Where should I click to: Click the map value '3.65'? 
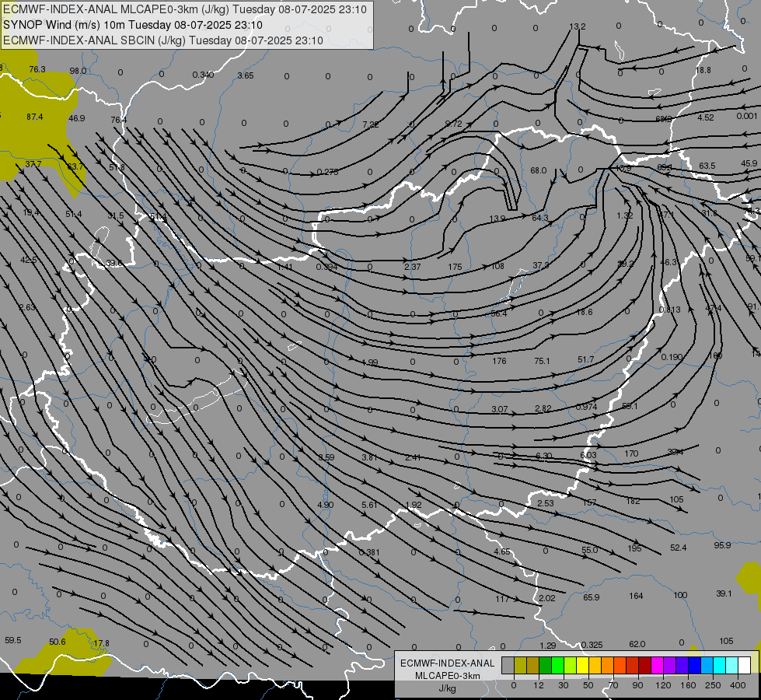click(x=246, y=75)
